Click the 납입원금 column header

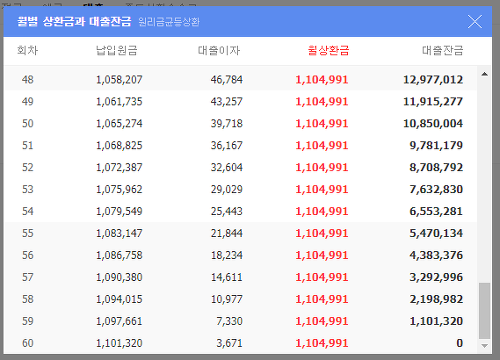pos(117,50)
